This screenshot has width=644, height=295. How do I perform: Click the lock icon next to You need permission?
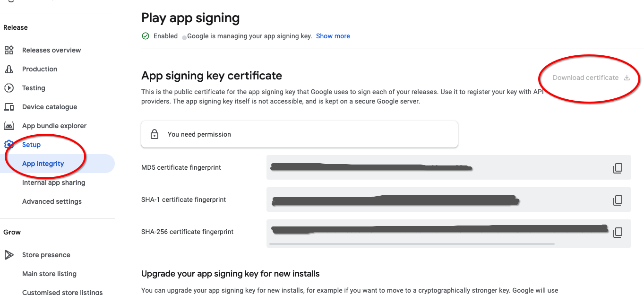(x=154, y=134)
